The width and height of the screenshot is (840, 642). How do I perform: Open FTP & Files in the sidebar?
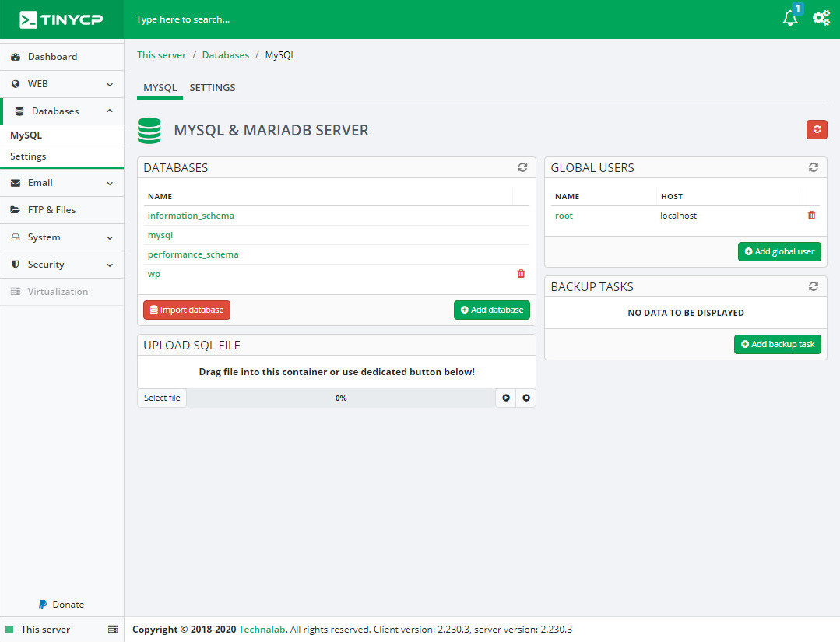(x=62, y=210)
